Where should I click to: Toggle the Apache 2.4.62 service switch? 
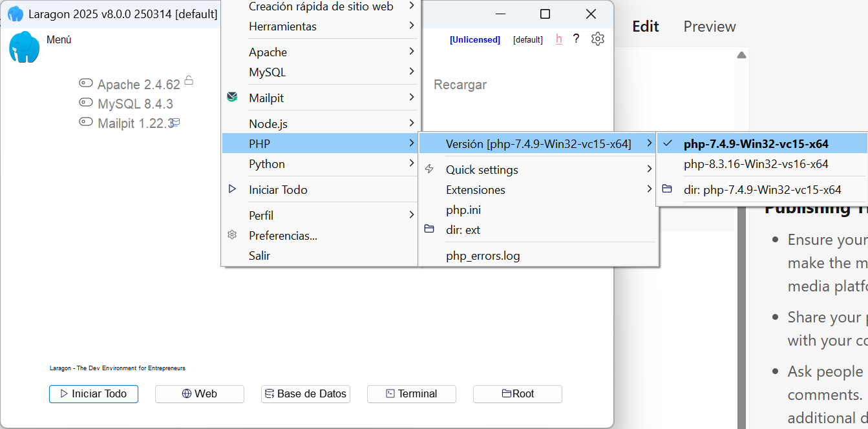[86, 83]
